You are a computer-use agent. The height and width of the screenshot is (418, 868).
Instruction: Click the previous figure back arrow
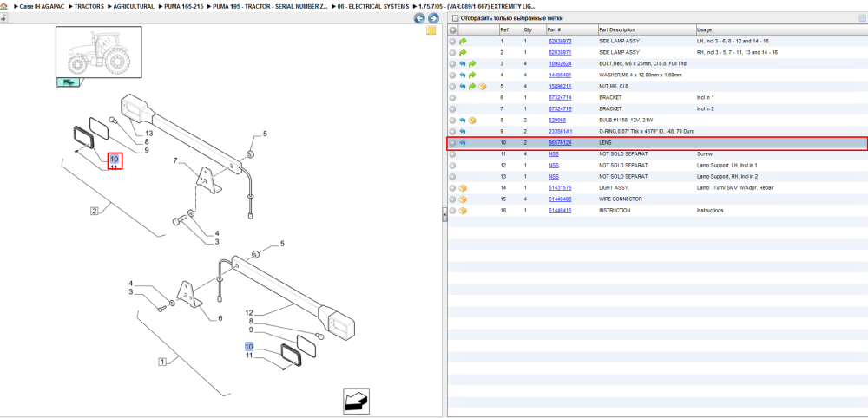tap(419, 18)
